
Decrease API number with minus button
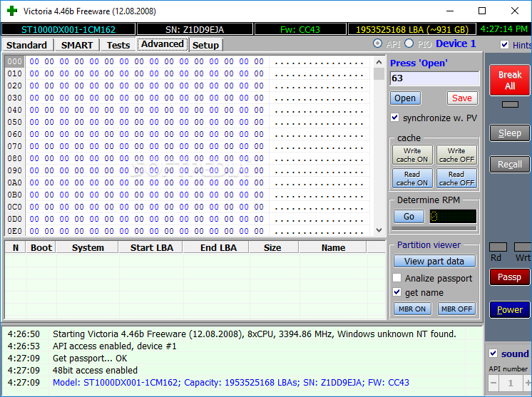pyautogui.click(x=493, y=383)
